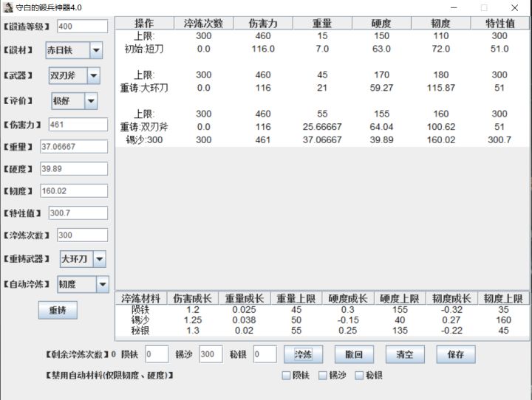Enable the 陨铁 disable-material checkbox

coord(287,375)
